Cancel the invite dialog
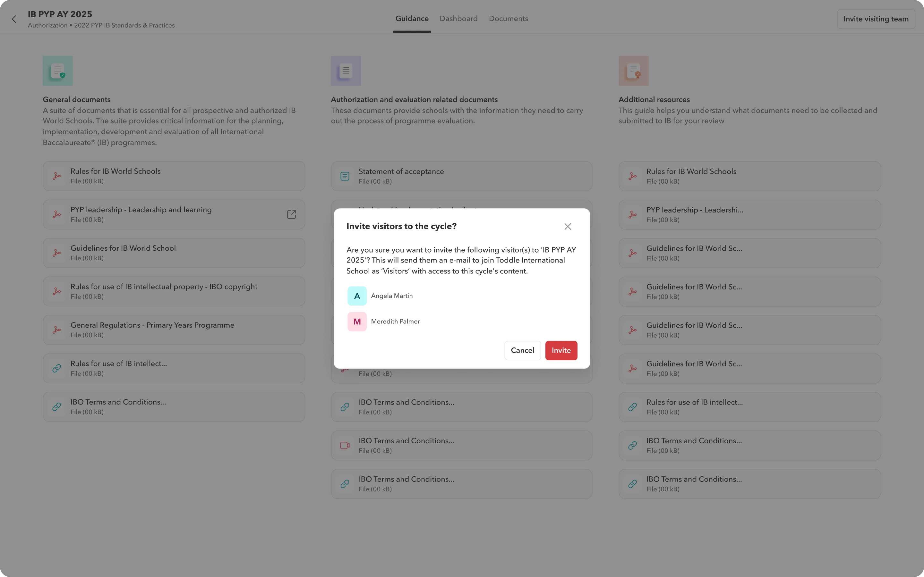 tap(522, 350)
